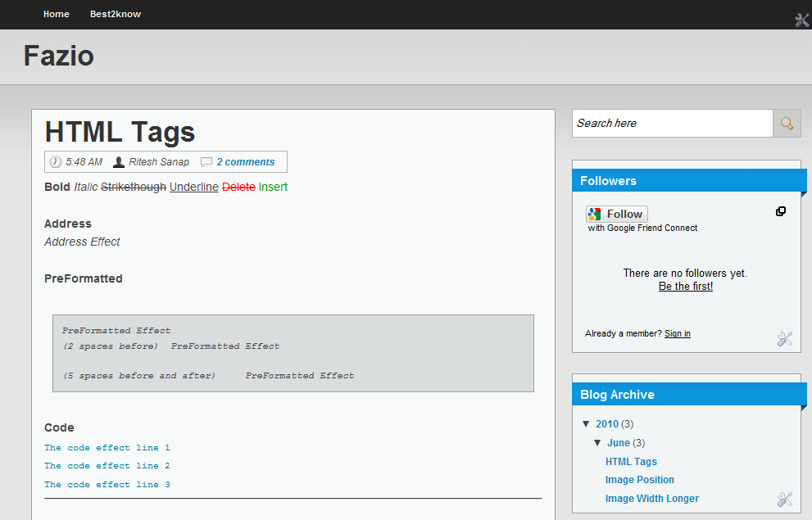Viewport: 812px width, 520px height.
Task: Click the 'Be the first!' link
Action: [686, 286]
